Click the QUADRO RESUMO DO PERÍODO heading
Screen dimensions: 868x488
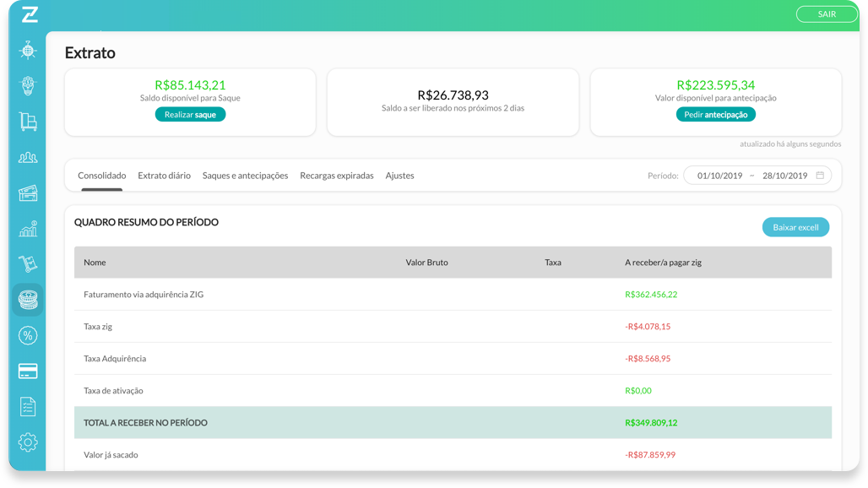coord(146,222)
